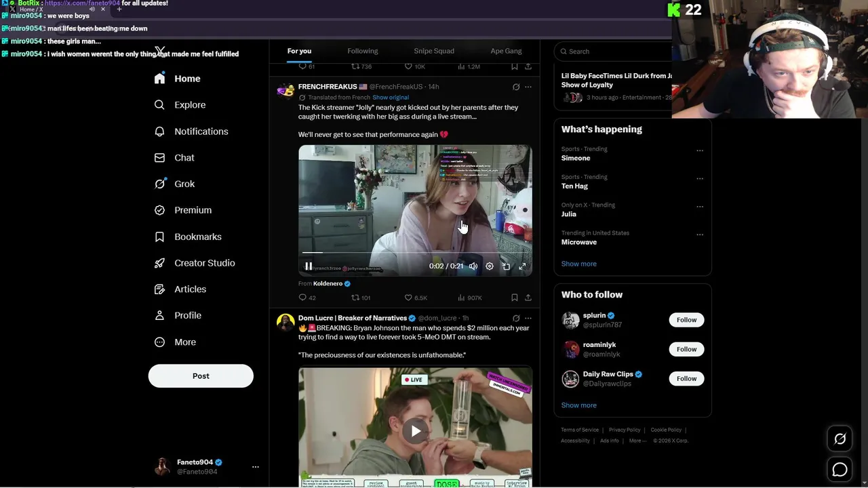This screenshot has width=868, height=488.
Task: Show more under What's happening
Action: coord(578,264)
